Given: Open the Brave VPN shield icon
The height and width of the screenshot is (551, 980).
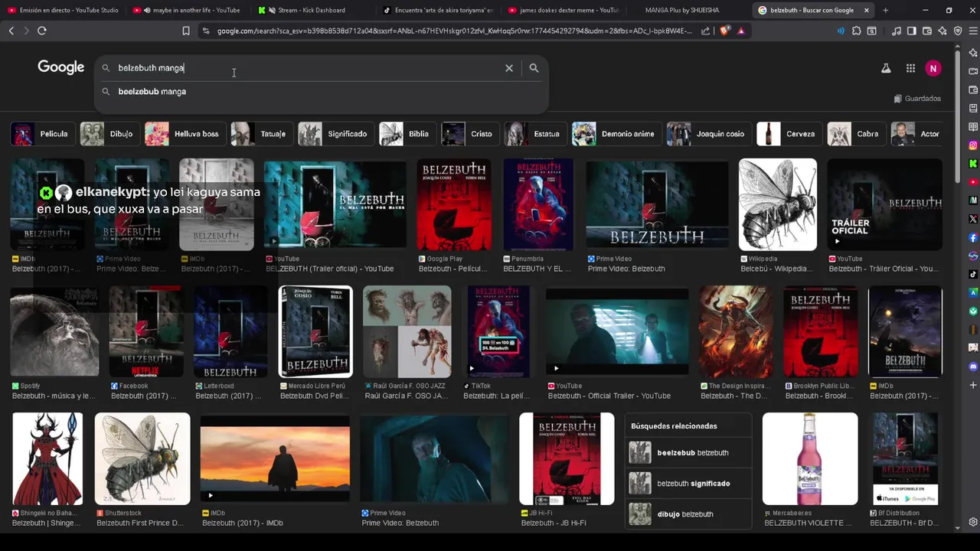Looking at the screenshot, I should coord(958,31).
